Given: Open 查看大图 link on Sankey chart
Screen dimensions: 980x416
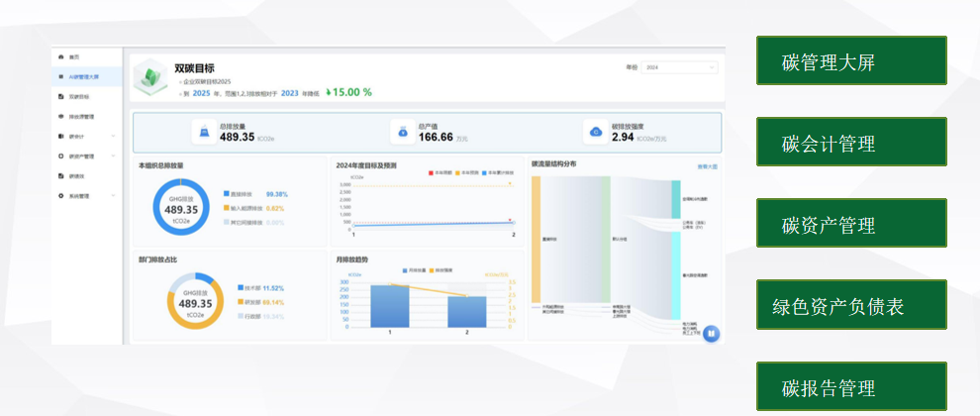Looking at the screenshot, I should point(707,167).
